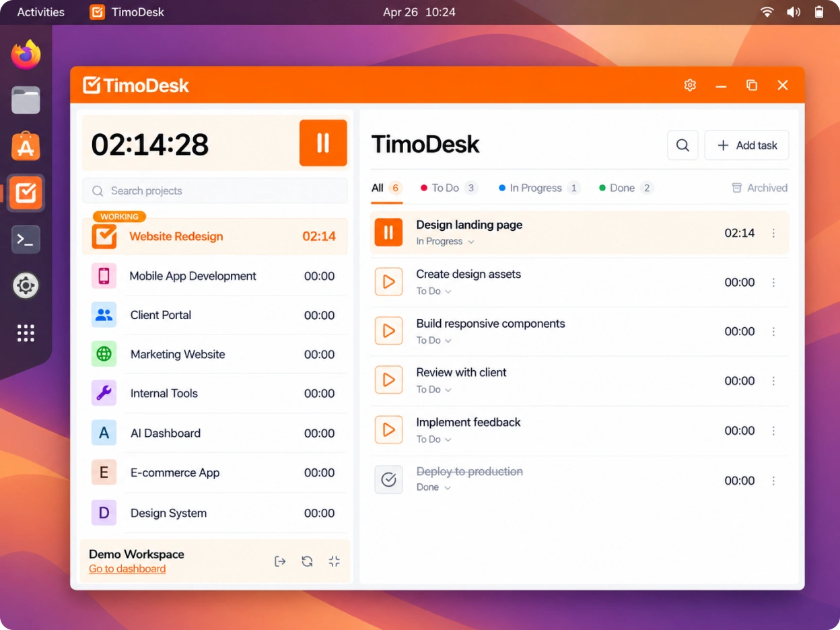Switch to the Done tab
Viewport: 840px width, 630px height.
[x=626, y=188]
